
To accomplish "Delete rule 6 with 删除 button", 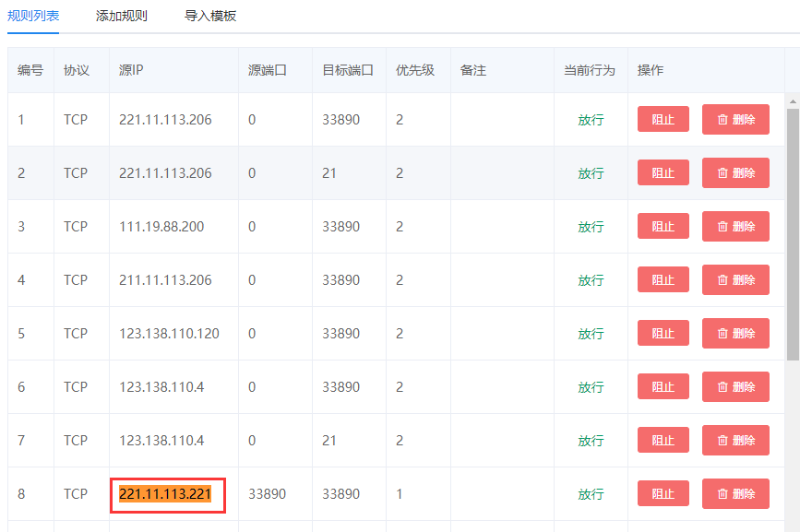I will [x=735, y=387].
